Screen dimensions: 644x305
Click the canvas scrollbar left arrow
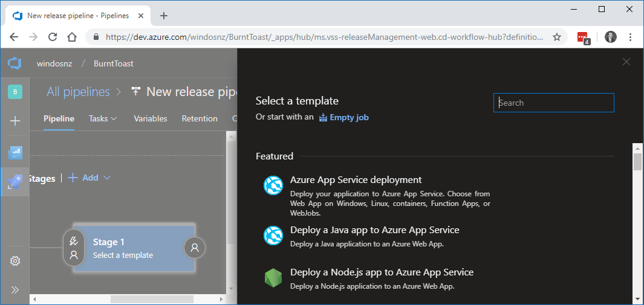tap(34, 299)
